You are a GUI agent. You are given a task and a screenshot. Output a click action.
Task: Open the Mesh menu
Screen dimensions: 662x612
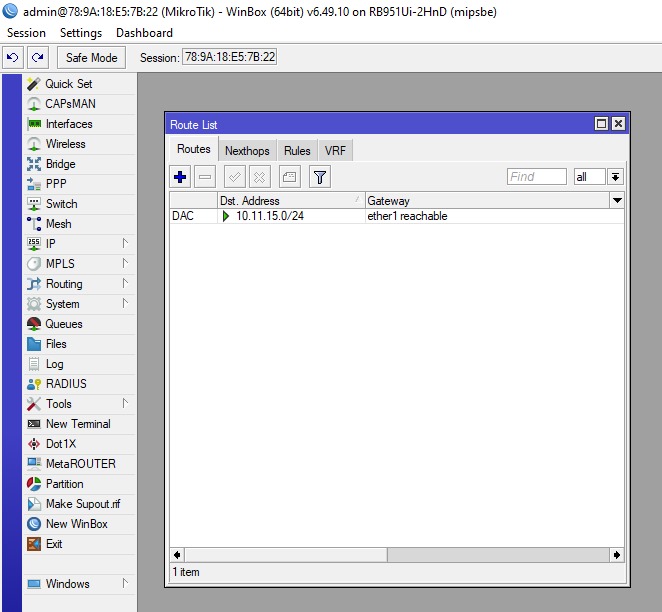pos(79,224)
